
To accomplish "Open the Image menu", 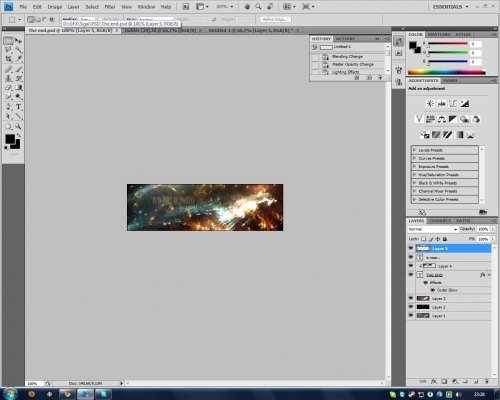I will click(54, 7).
